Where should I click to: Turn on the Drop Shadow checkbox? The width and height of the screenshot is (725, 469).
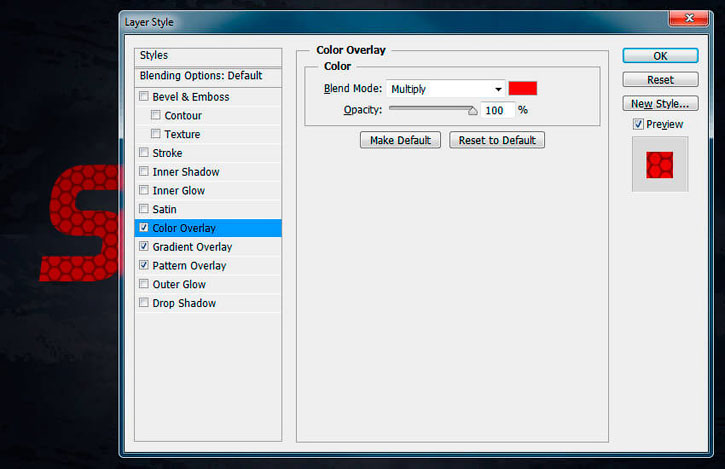[144, 302]
